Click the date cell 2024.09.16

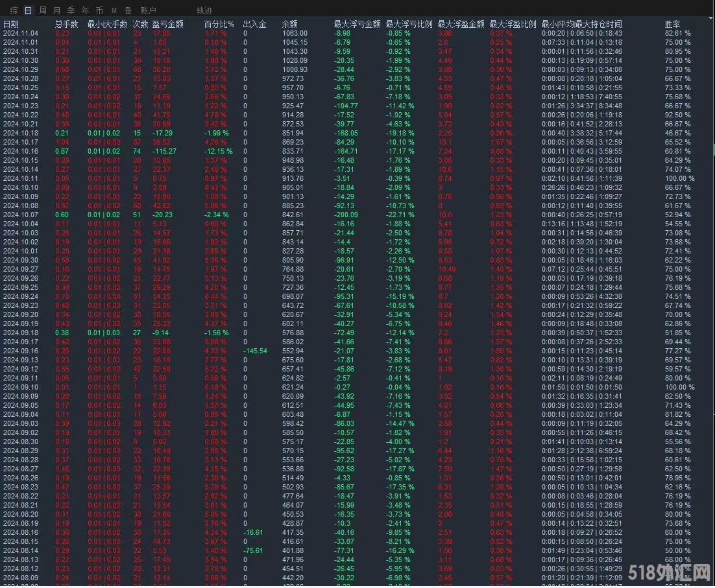(x=21, y=351)
